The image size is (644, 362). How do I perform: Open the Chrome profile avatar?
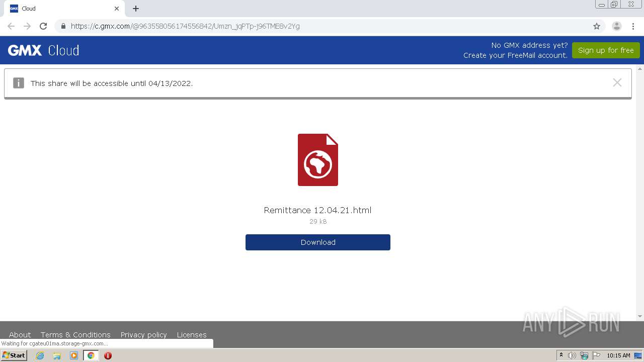[x=616, y=26]
